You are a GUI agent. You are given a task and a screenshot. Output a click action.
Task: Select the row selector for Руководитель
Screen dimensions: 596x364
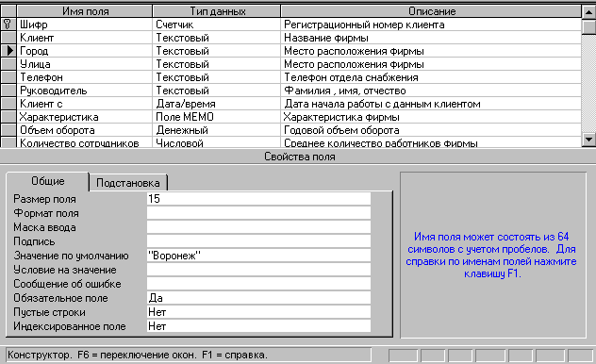click(8, 91)
